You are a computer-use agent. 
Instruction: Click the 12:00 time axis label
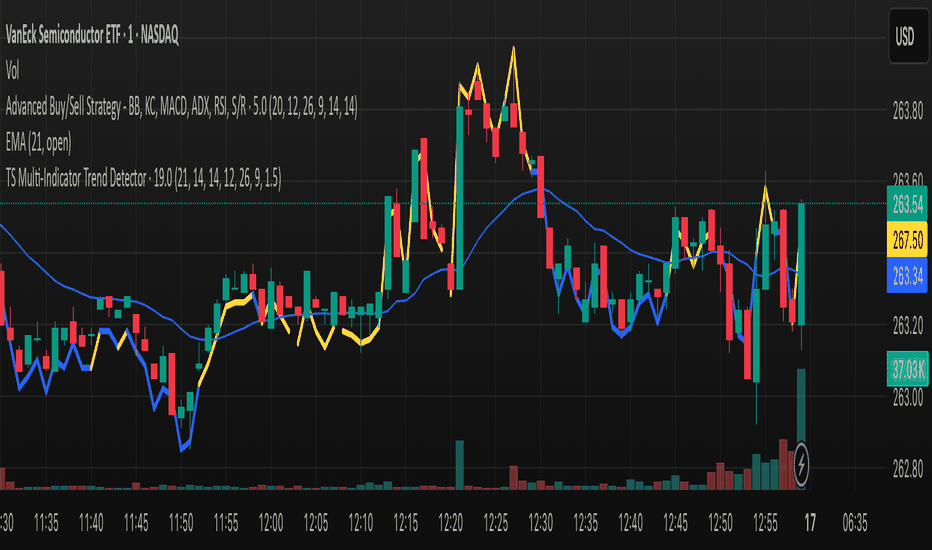click(x=270, y=523)
